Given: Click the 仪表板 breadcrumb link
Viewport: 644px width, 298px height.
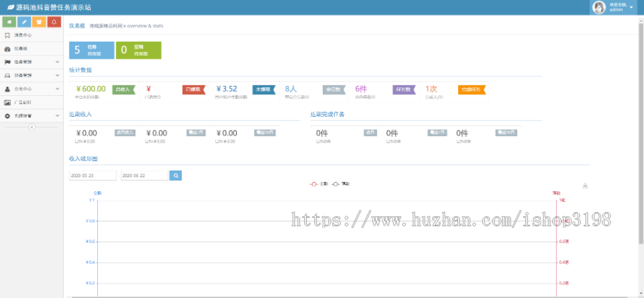Looking at the screenshot, I should coord(77,26).
